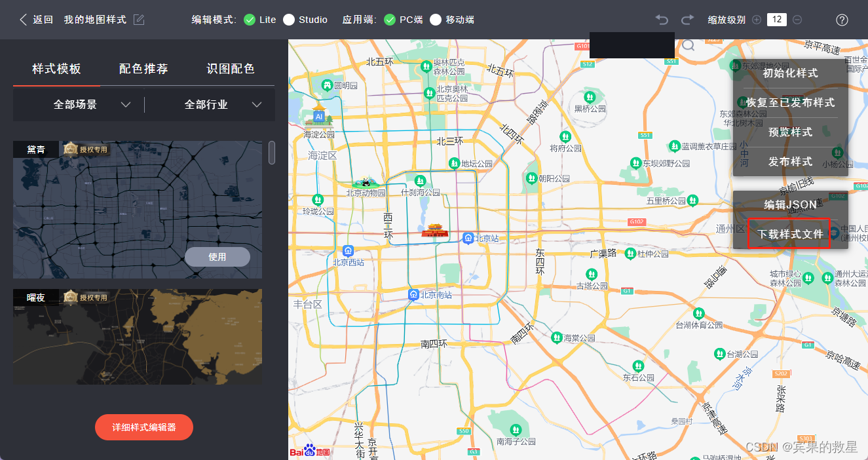The image size is (868, 460).
Task: Increase zoom level with plus icon
Action: [757, 20]
